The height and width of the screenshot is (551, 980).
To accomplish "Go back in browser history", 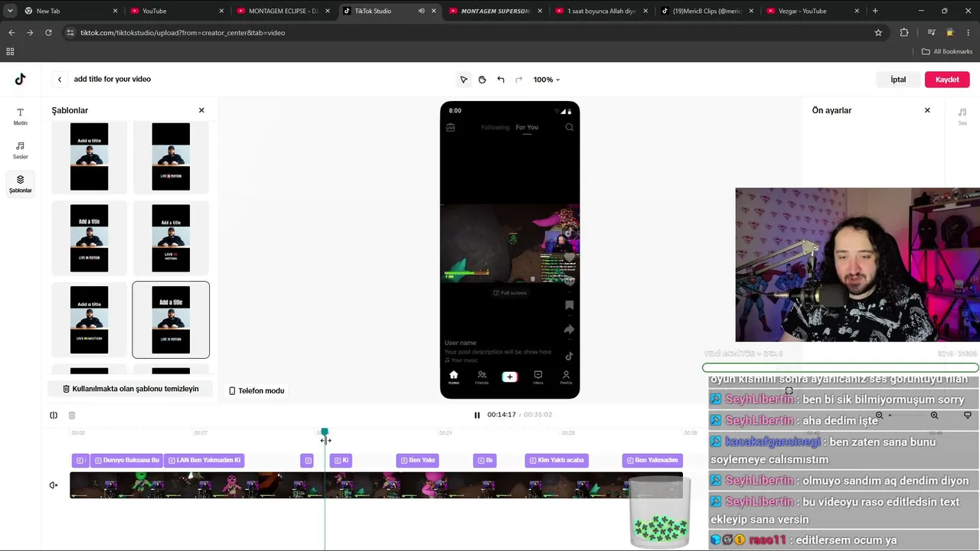I will coord(11,33).
